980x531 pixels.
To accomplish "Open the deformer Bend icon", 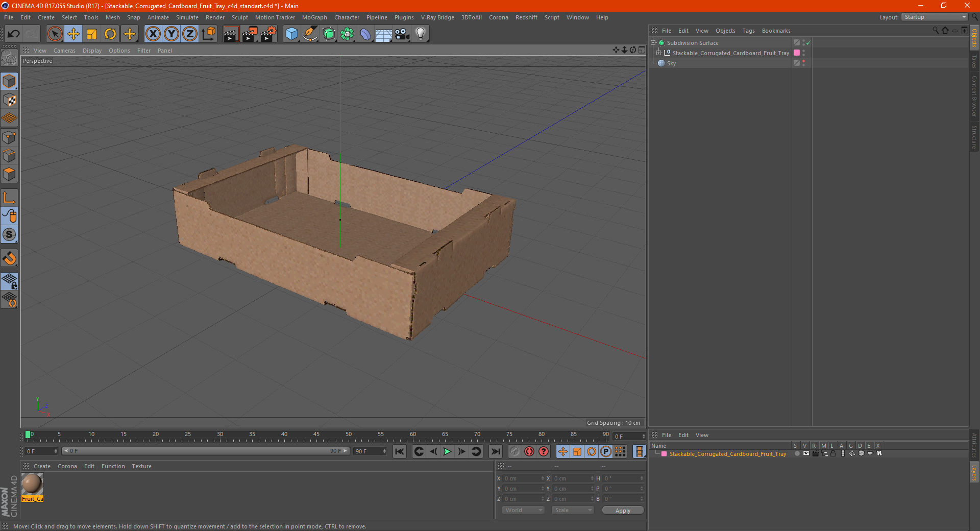I will [365, 34].
